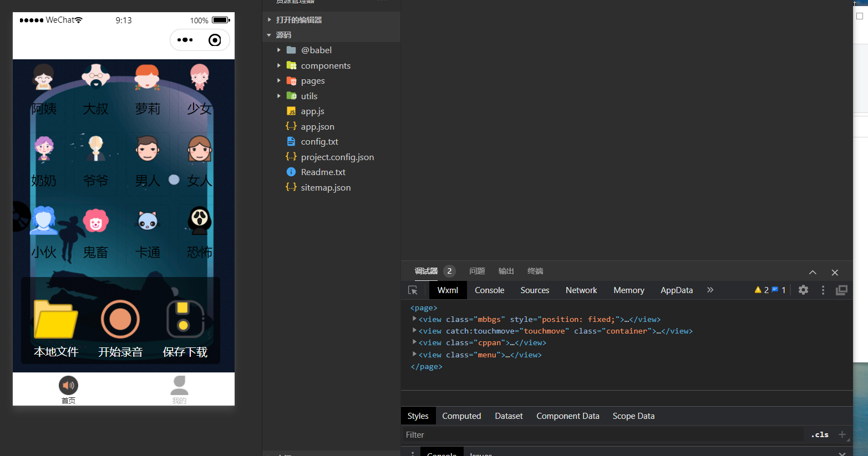The width and height of the screenshot is (868, 456).
Task: Go to 我的 profile tab
Action: [x=179, y=389]
